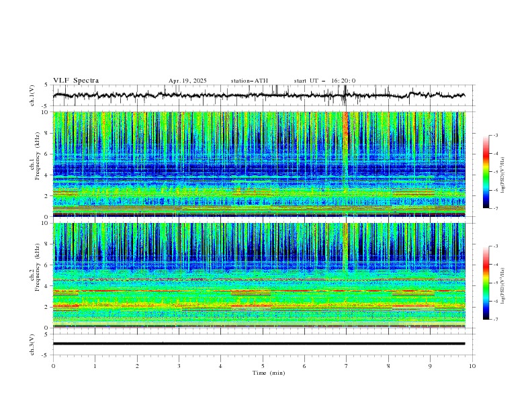Click the "-7" tick on lower colorbar

tap(496, 320)
